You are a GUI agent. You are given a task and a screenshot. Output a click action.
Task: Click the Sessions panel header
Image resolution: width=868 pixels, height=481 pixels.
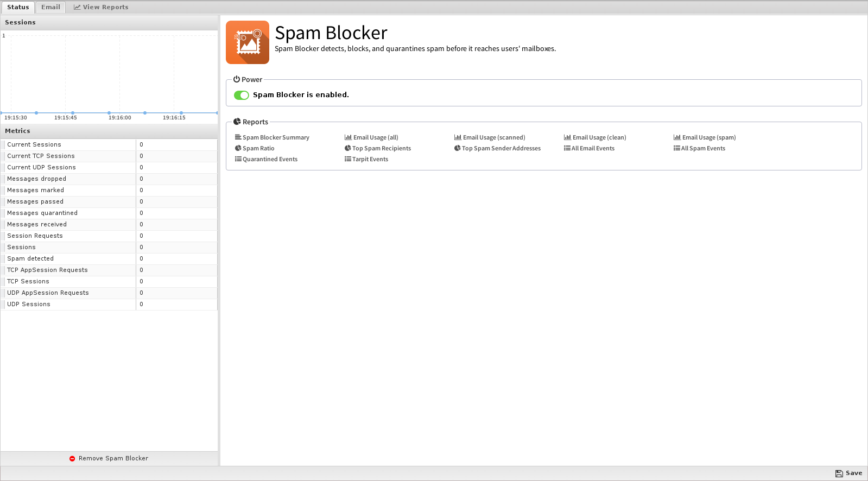(109, 22)
